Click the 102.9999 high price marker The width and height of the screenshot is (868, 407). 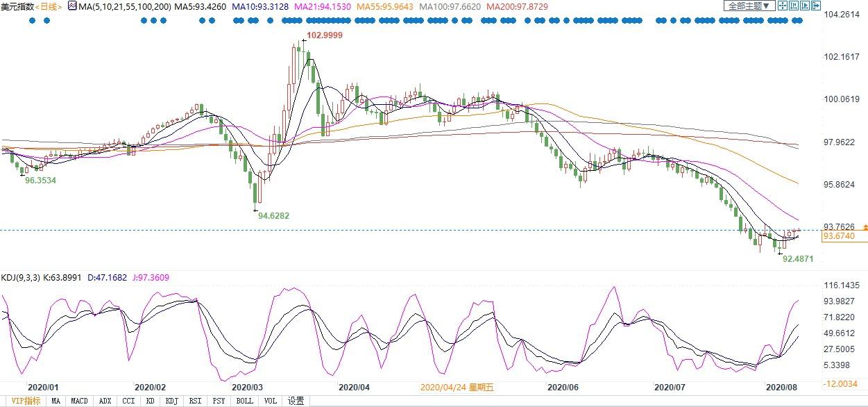pos(324,35)
